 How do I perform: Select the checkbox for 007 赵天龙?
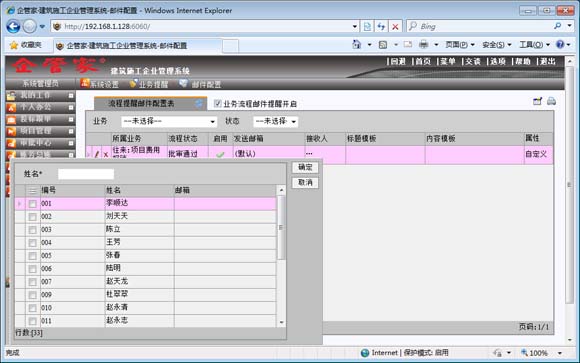tap(33, 282)
